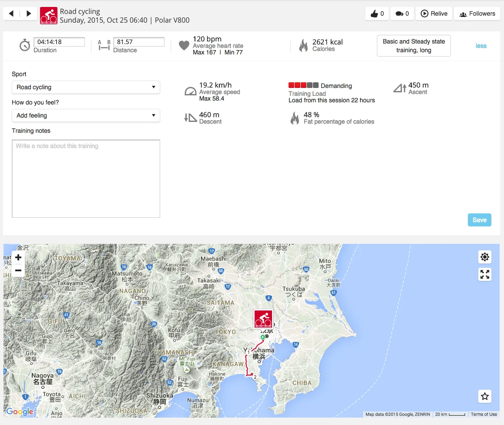Open the Add feeling dropdown
The image size is (504, 425).
click(86, 115)
